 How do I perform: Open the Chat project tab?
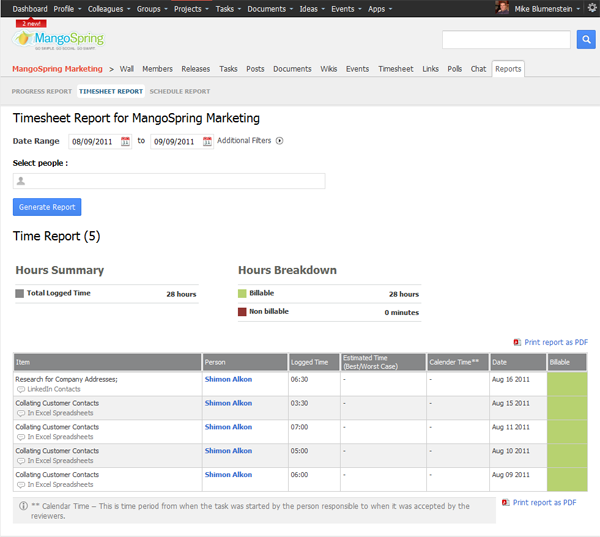tap(478, 69)
